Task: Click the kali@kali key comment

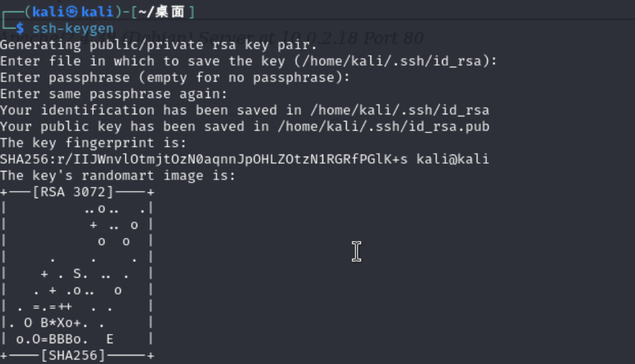Action: (x=453, y=159)
